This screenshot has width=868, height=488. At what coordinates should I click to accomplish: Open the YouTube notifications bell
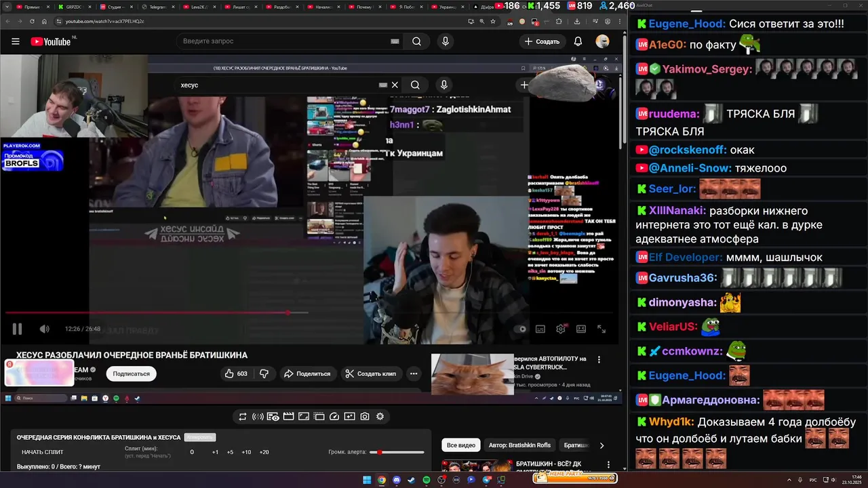[x=578, y=41]
